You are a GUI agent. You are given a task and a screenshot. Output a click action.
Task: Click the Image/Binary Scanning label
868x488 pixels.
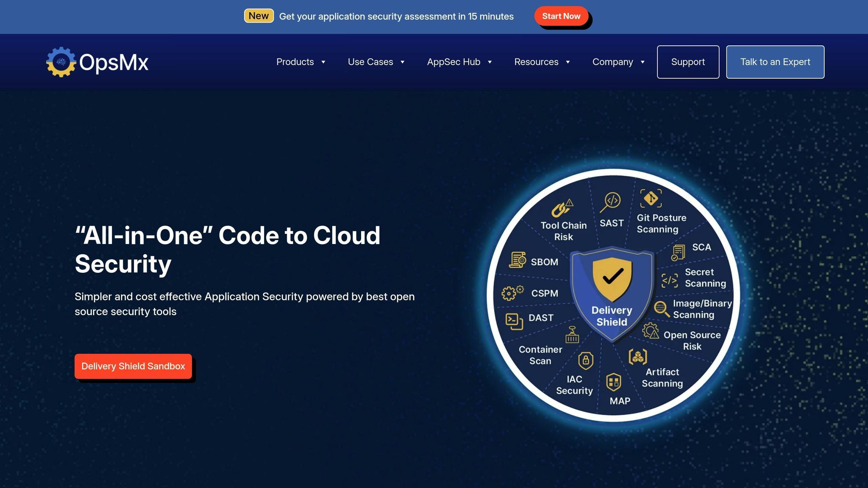coord(702,309)
